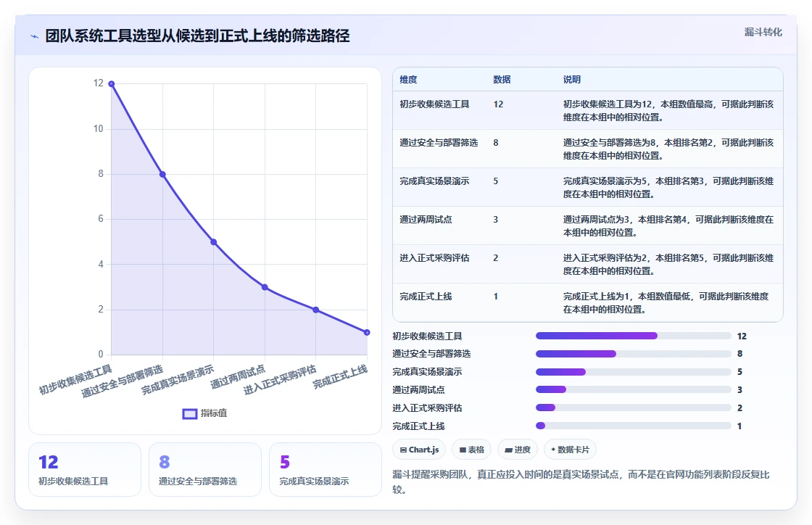Click the lightning icon beside the title
The width and height of the screenshot is (812, 525).
(35, 36)
